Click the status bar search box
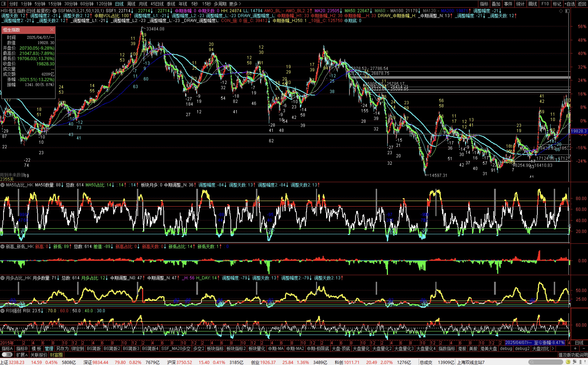This screenshot has height=365, width=588. (x=546, y=362)
